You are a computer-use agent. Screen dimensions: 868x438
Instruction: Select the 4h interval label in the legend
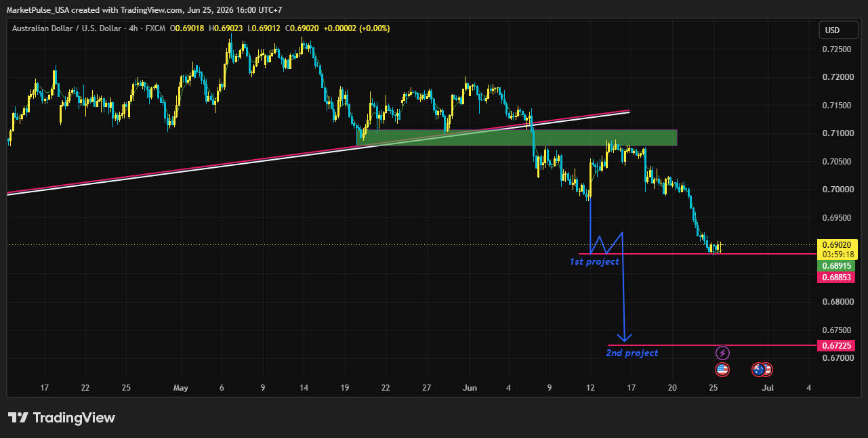[132, 28]
